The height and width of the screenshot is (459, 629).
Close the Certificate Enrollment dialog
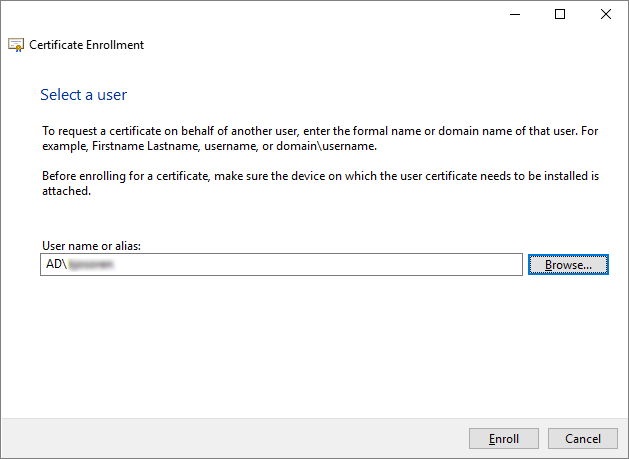point(605,14)
